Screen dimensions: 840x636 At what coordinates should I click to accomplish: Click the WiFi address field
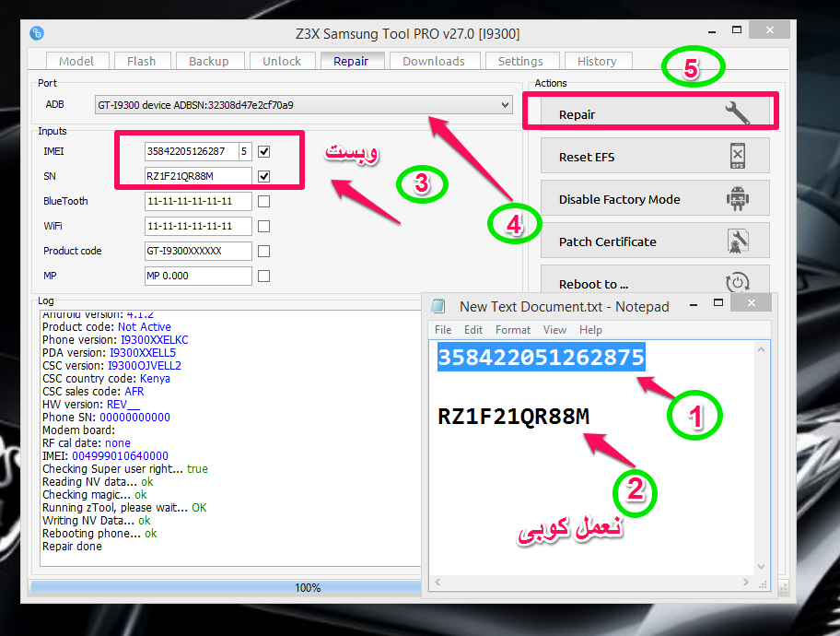198,227
